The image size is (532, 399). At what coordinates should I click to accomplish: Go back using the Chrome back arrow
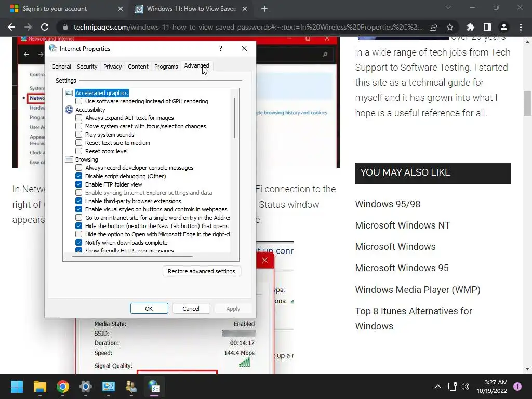[11, 27]
